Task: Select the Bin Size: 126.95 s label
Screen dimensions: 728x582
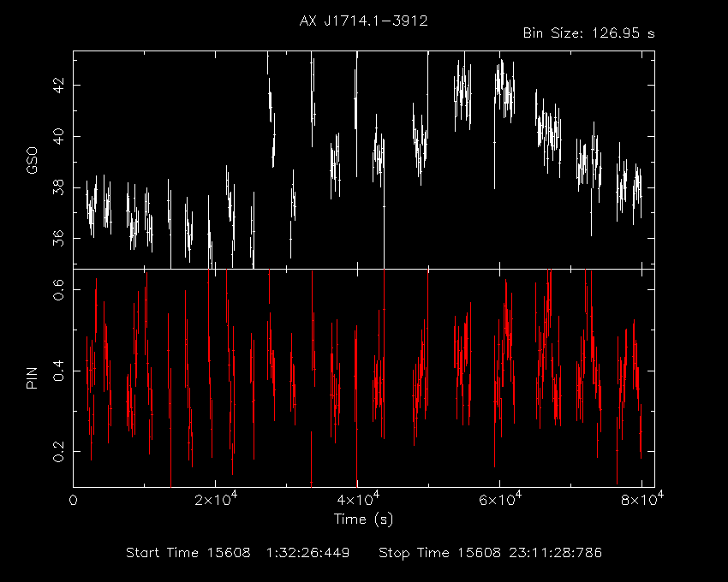Action: 589,33
